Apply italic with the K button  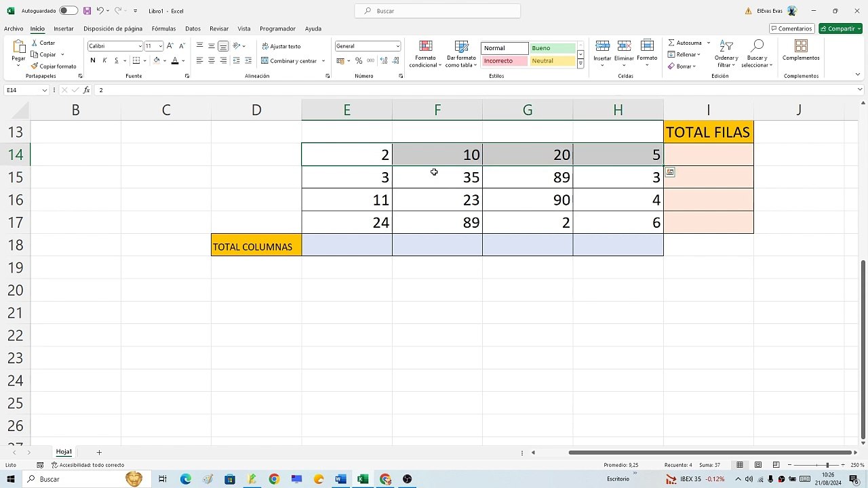click(104, 60)
